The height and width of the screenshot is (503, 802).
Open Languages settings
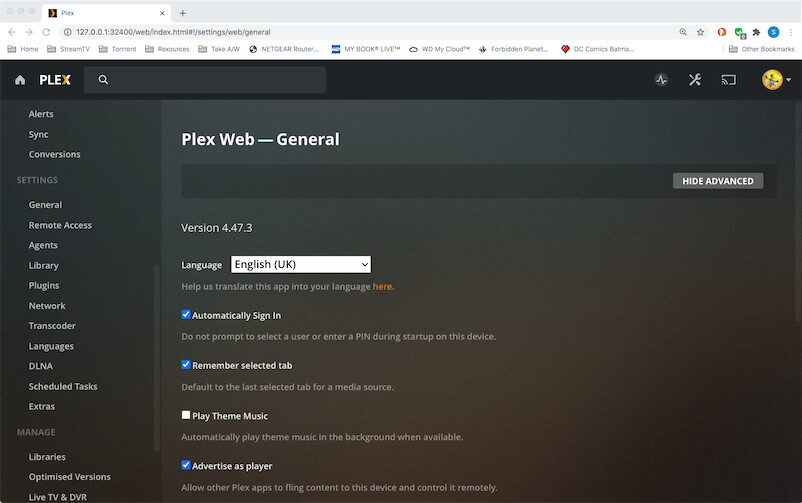tap(51, 346)
